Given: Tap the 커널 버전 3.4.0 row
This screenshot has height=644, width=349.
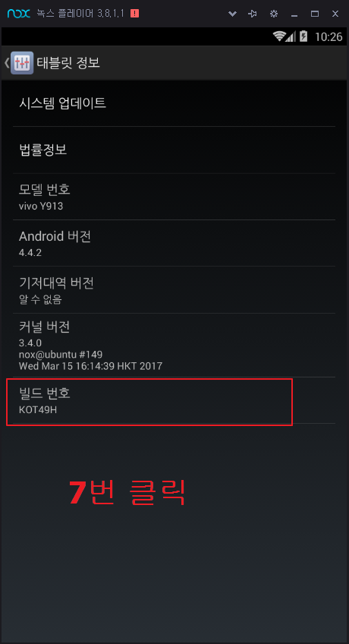Looking at the screenshot, I should tap(174, 346).
